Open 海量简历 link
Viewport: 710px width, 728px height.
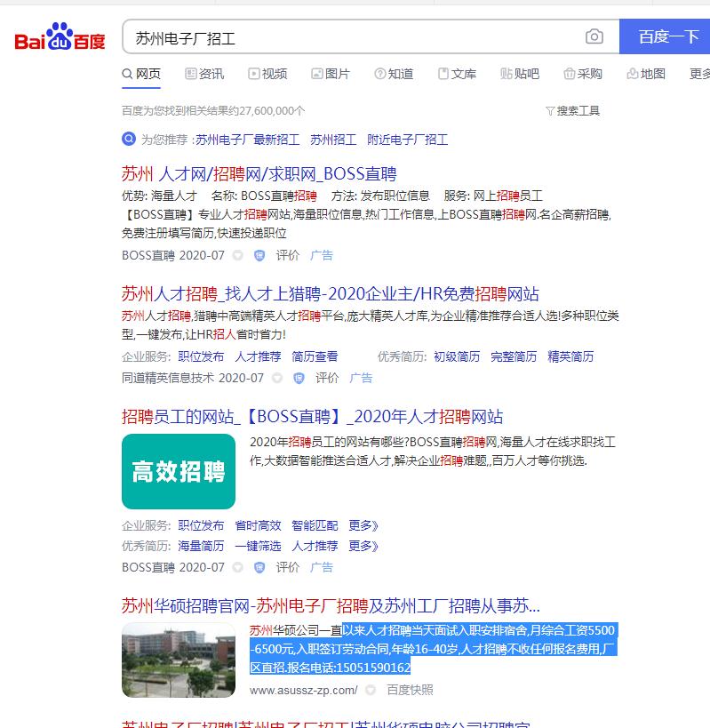pos(201,546)
